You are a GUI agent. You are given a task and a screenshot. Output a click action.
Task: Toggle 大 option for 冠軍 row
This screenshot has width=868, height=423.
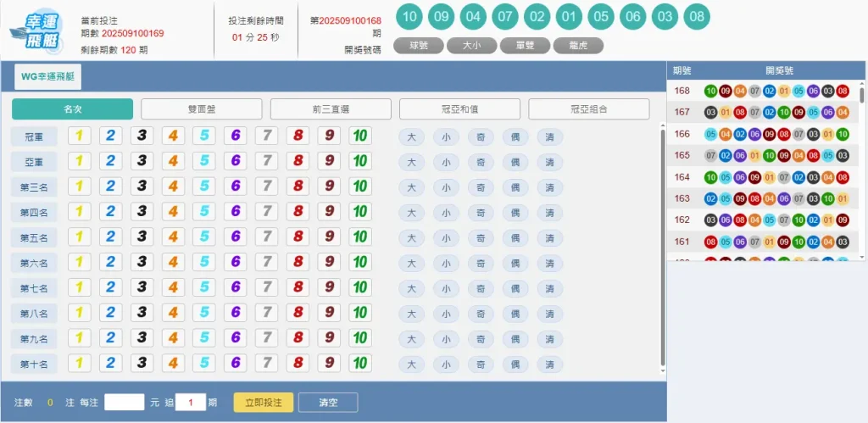click(411, 136)
